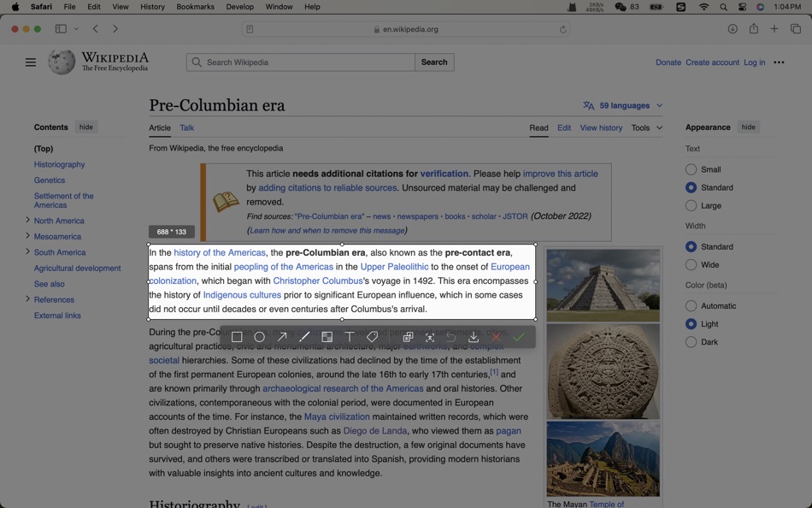The height and width of the screenshot is (508, 812).
Task: Open the Safari File menu
Action: [69, 7]
